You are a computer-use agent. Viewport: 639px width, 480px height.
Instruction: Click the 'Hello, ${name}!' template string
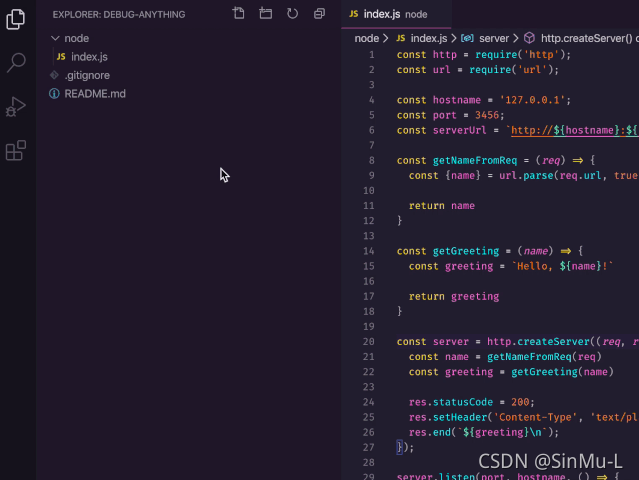click(562, 266)
